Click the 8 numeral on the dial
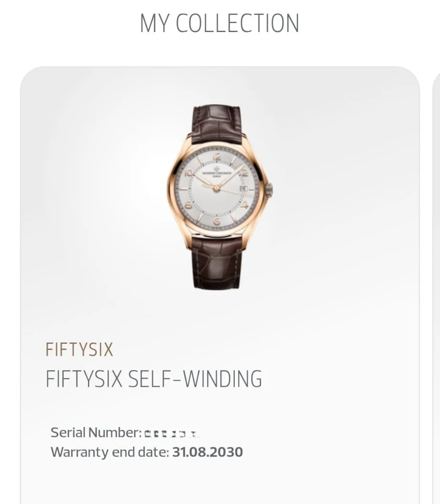 click(x=189, y=206)
